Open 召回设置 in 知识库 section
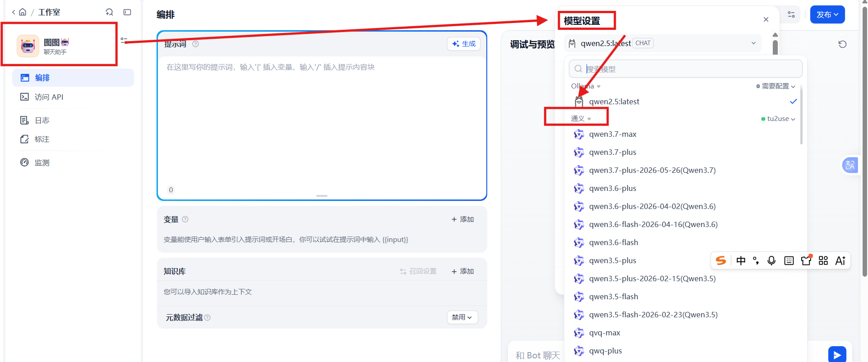The width and height of the screenshot is (868, 362). pos(418,271)
